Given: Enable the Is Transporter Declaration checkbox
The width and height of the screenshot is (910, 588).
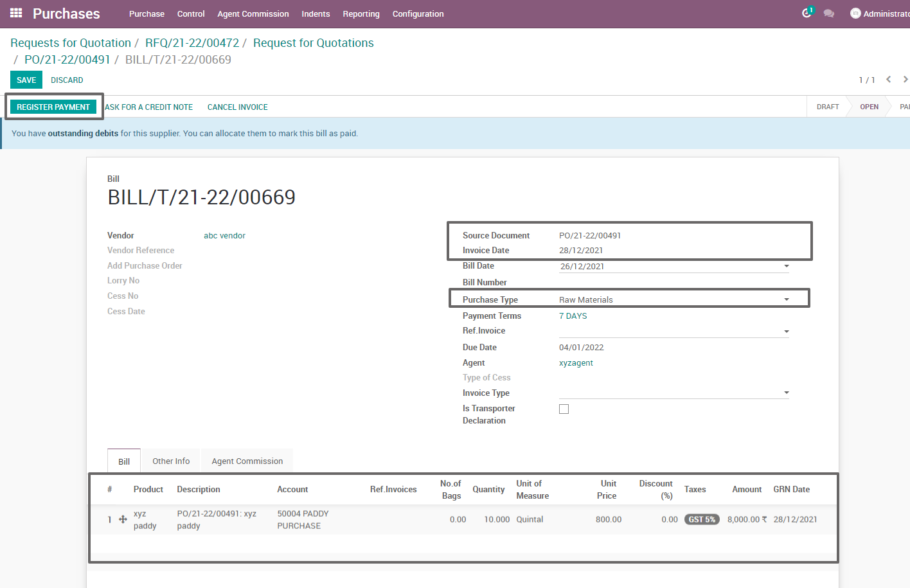Looking at the screenshot, I should click(x=564, y=409).
